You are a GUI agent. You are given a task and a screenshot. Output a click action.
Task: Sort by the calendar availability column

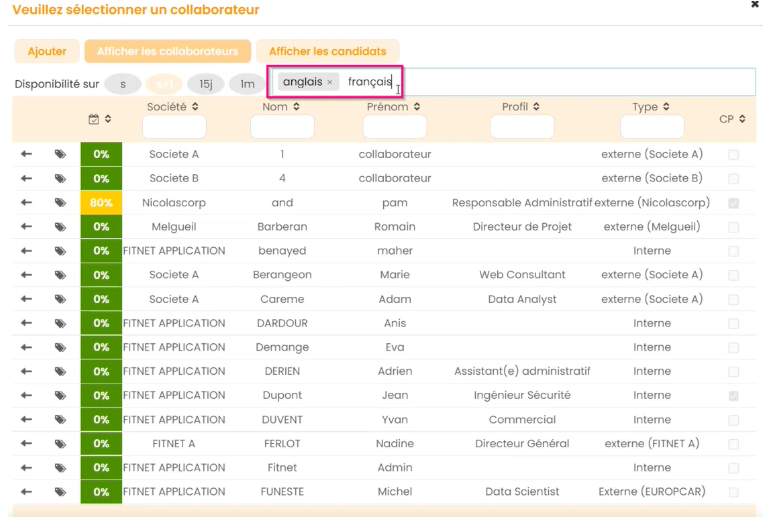pyautogui.click(x=100, y=120)
